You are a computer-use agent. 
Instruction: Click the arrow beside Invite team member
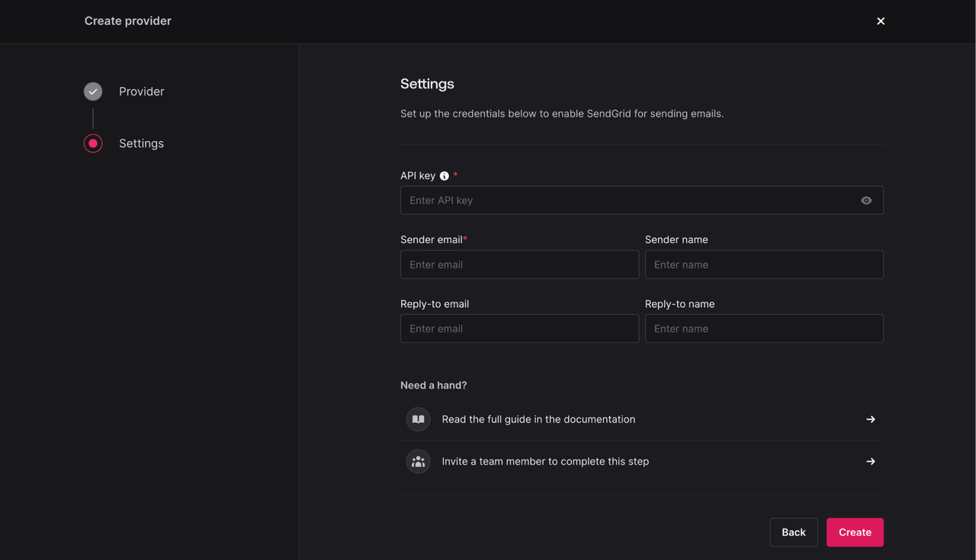coord(871,461)
